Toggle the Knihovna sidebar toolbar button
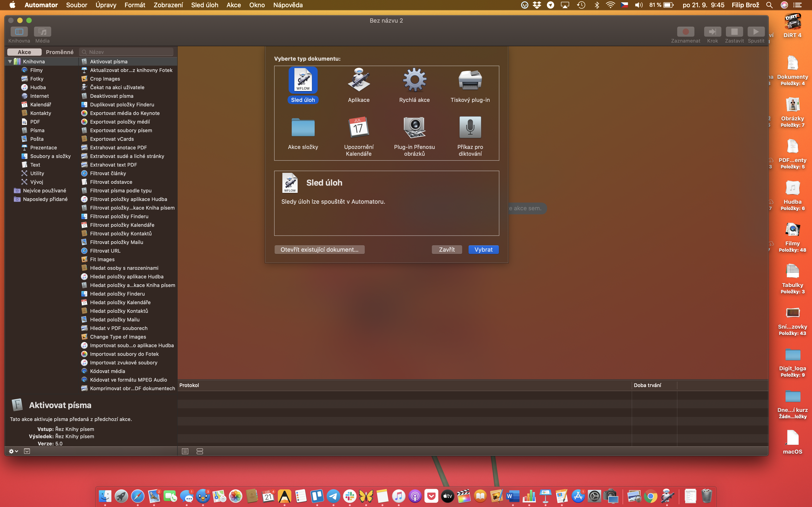Viewport: 812px width, 507px height. tap(19, 32)
